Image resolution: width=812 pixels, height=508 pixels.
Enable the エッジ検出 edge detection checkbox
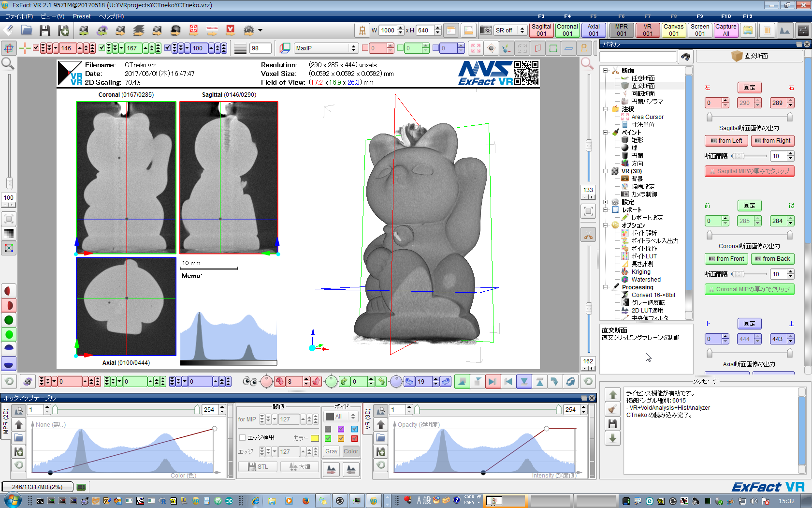[243, 438]
